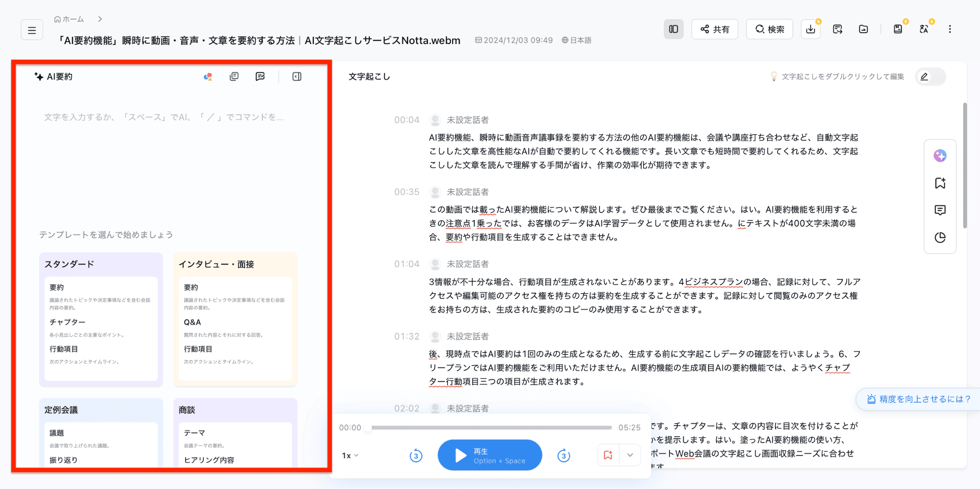Toggle the transcript edit mode pencil switch
The image size is (980, 489).
930,77
